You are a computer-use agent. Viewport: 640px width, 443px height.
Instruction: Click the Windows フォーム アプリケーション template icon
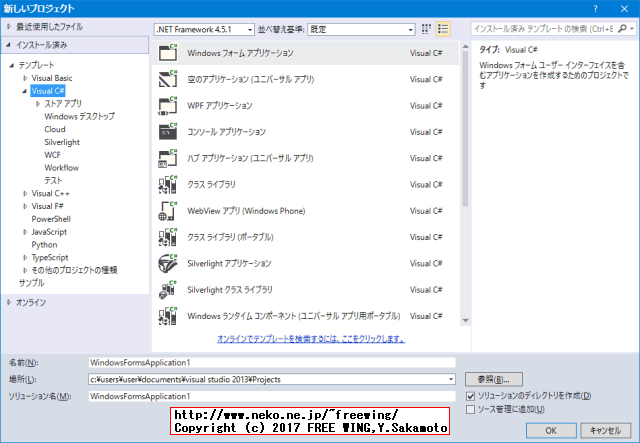[168, 53]
